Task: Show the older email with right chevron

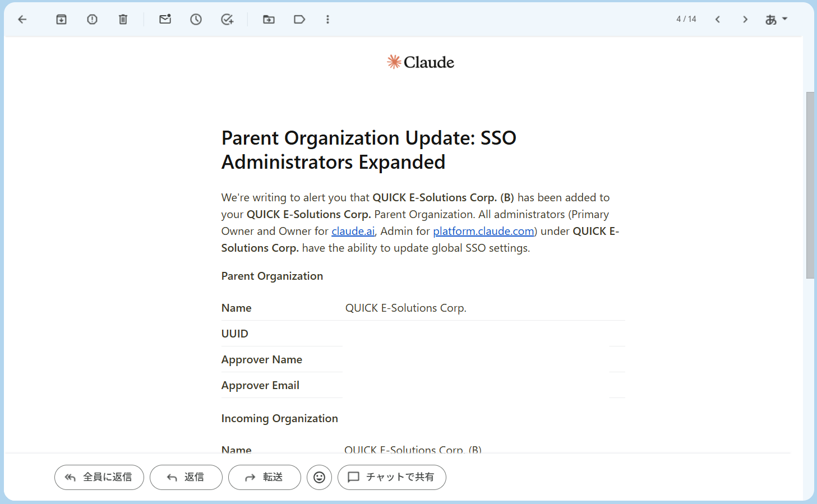Action: point(745,20)
